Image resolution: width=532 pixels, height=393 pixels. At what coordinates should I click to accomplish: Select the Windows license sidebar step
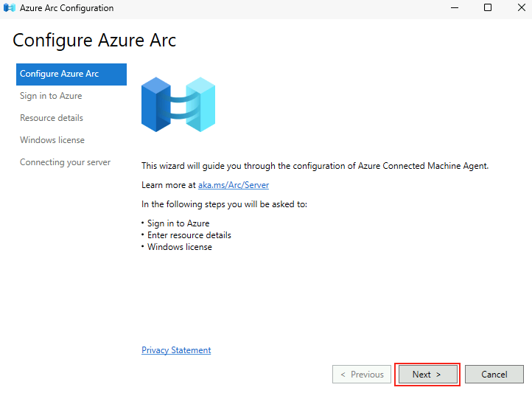pos(52,140)
